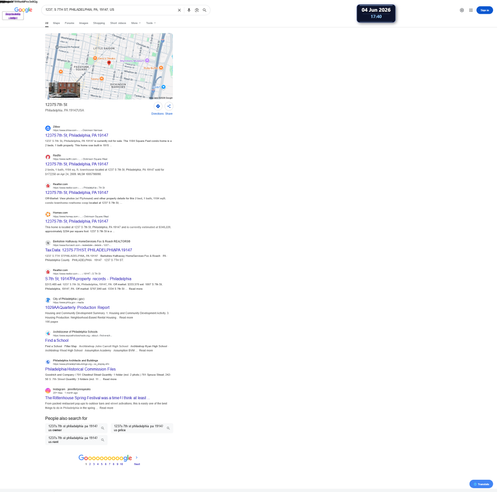Click the City of Philadelphia favicon
Screen dimensions: 500x492
(48, 301)
